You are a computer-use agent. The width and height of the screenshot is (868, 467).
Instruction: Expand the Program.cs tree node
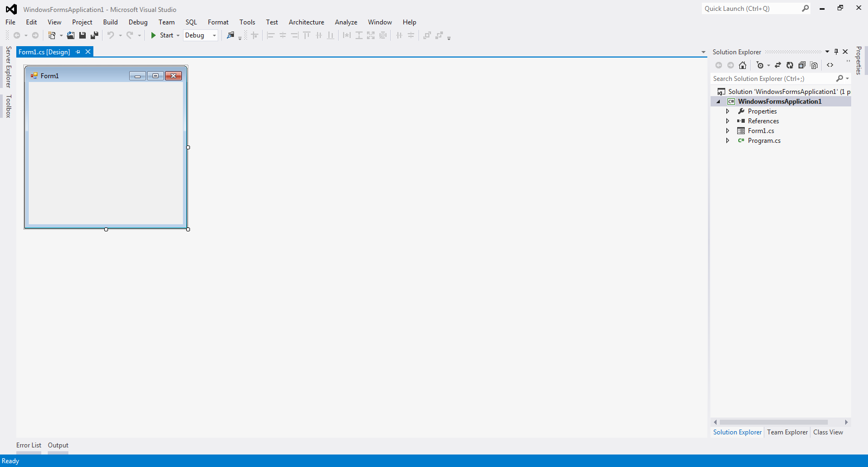tap(727, 141)
